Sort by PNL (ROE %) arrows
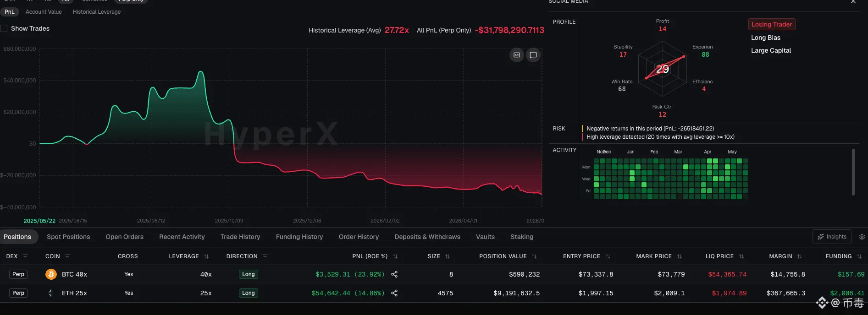 click(x=395, y=256)
